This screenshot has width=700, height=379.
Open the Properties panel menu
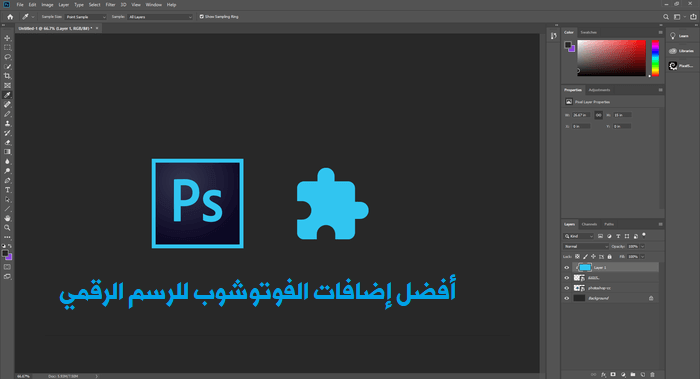pos(660,90)
